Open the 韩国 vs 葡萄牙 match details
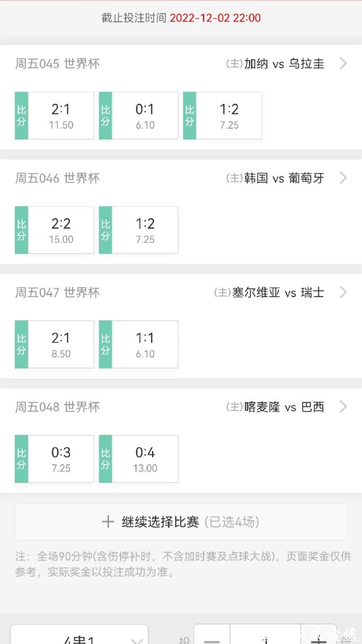362x644 pixels. point(343,178)
